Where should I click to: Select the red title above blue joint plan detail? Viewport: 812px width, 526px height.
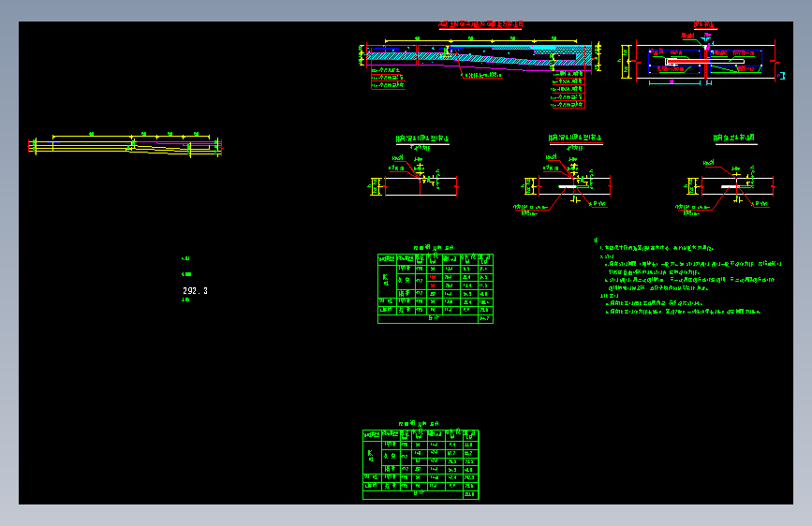(703, 24)
